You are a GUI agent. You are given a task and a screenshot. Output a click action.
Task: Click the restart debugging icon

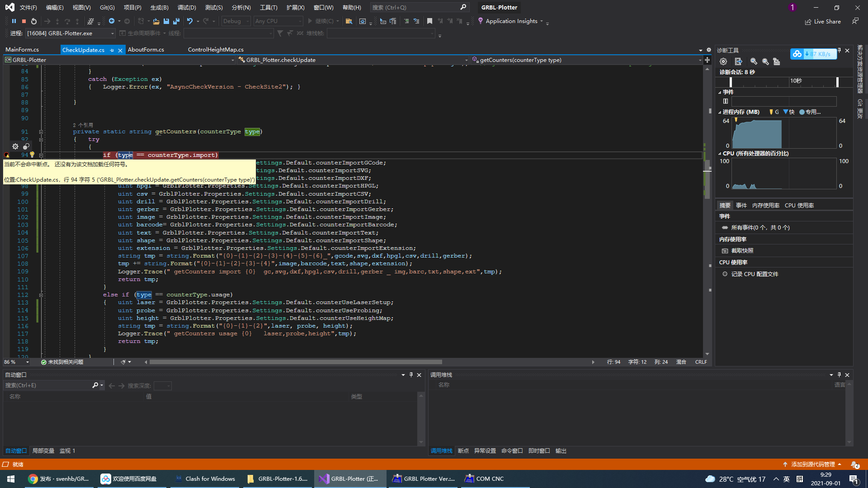coord(34,21)
